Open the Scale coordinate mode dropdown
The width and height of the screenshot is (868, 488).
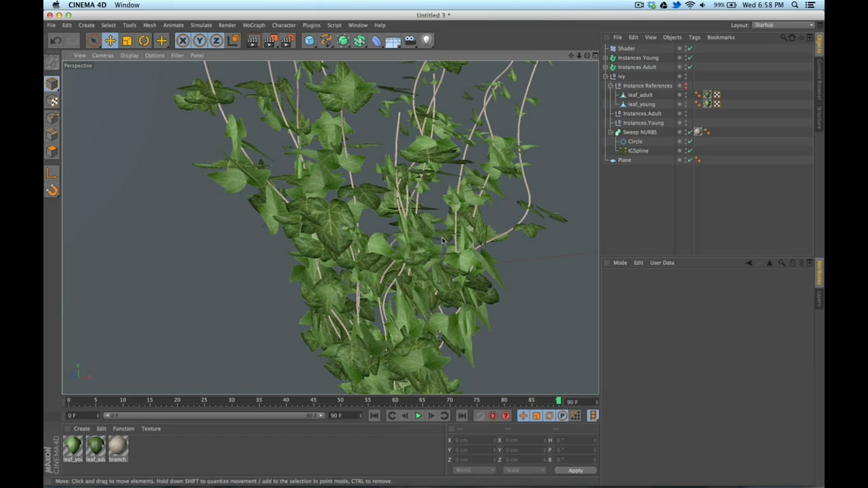[x=524, y=470]
